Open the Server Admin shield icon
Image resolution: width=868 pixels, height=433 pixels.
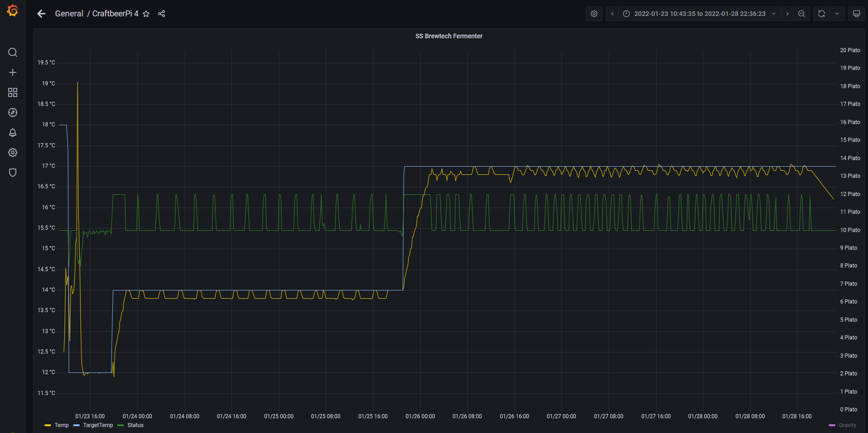click(x=13, y=173)
